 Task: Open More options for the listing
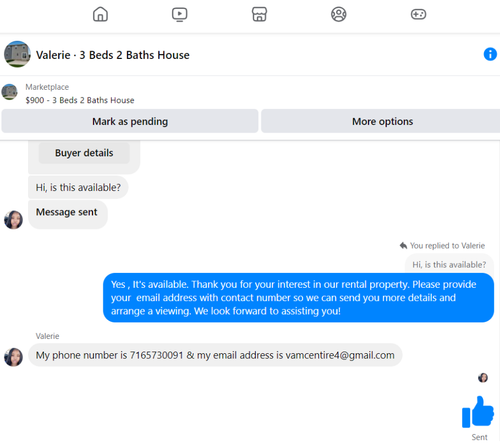(x=382, y=121)
